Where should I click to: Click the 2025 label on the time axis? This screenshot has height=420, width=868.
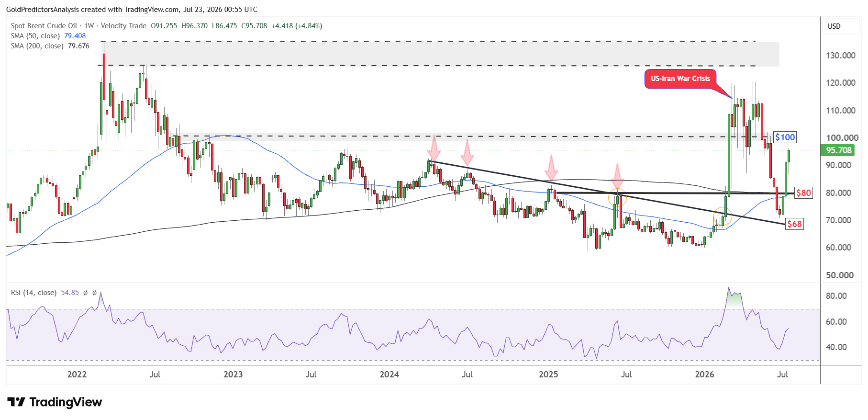point(548,375)
